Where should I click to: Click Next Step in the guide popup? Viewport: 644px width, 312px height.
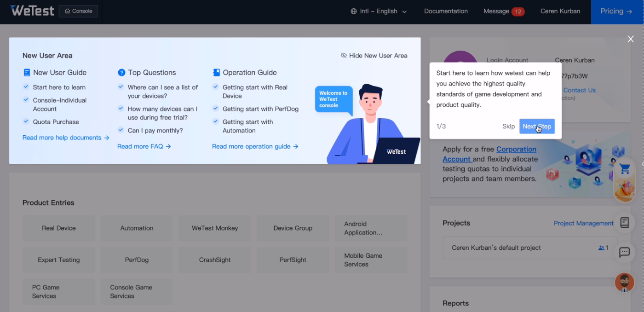pyautogui.click(x=536, y=126)
